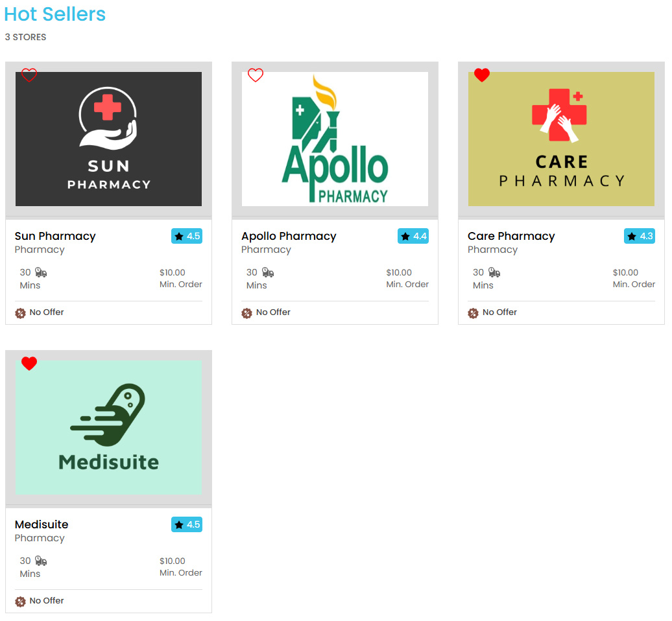Click Sun Pharmacy 4.5 rating badge

(187, 236)
